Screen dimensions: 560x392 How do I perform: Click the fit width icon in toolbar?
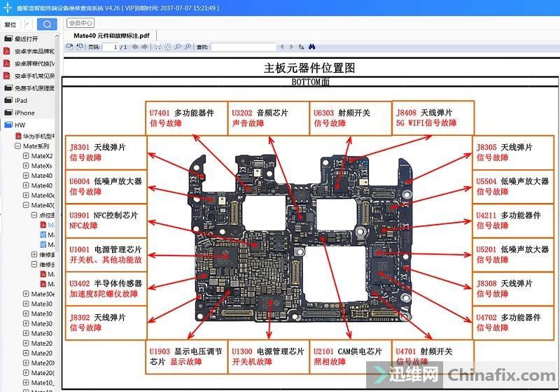click(x=157, y=47)
